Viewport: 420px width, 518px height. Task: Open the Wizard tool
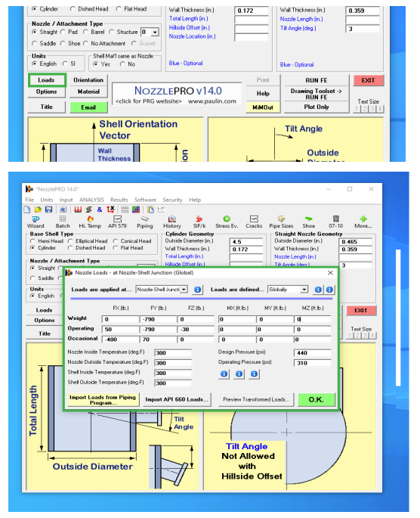coord(36,222)
